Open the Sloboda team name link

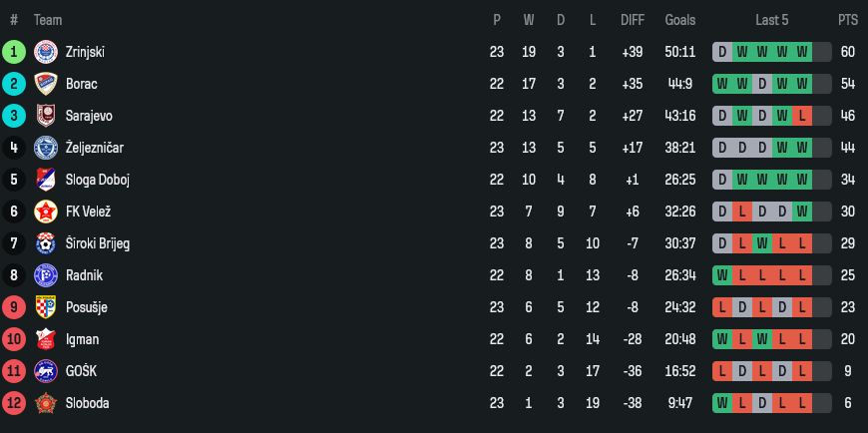[x=87, y=403]
